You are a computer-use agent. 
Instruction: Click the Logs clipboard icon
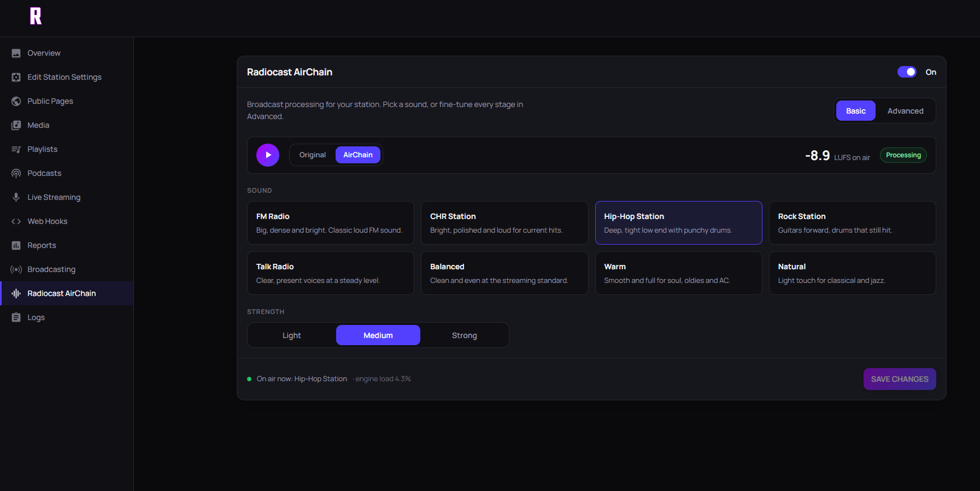[16, 317]
